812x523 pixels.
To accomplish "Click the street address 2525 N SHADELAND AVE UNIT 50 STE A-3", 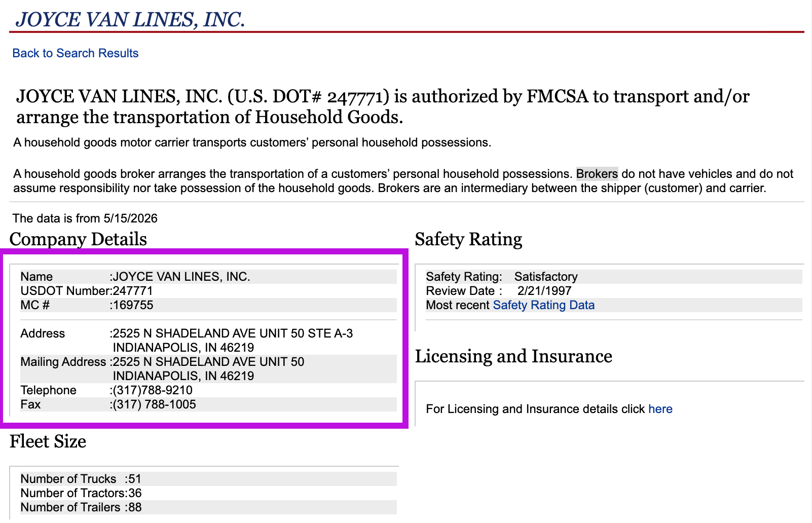I will point(233,333).
